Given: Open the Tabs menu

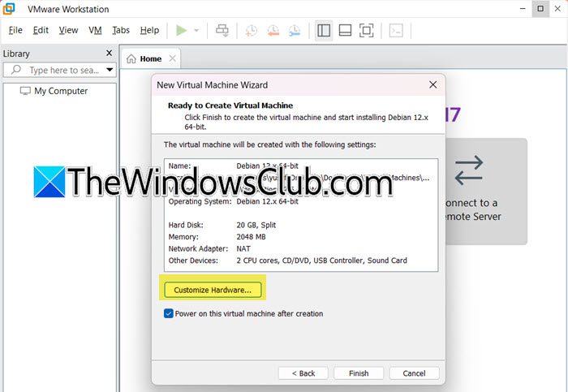Looking at the screenshot, I should tap(121, 30).
